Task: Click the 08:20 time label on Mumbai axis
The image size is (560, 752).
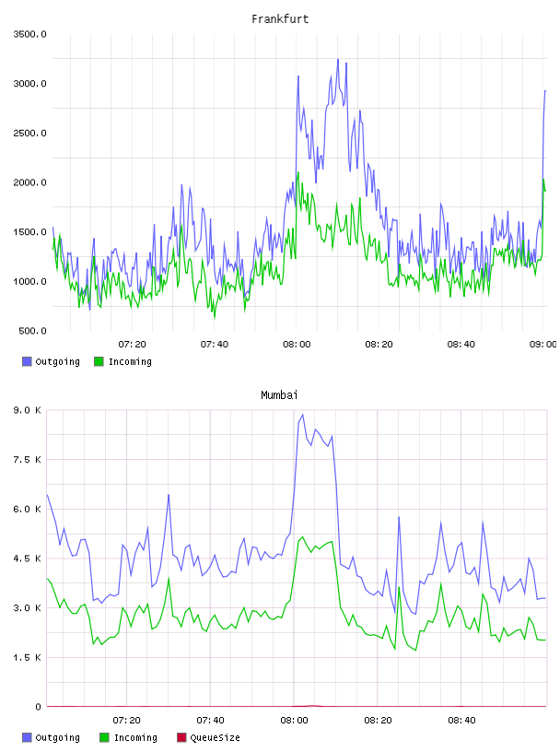Action: [x=378, y=721]
